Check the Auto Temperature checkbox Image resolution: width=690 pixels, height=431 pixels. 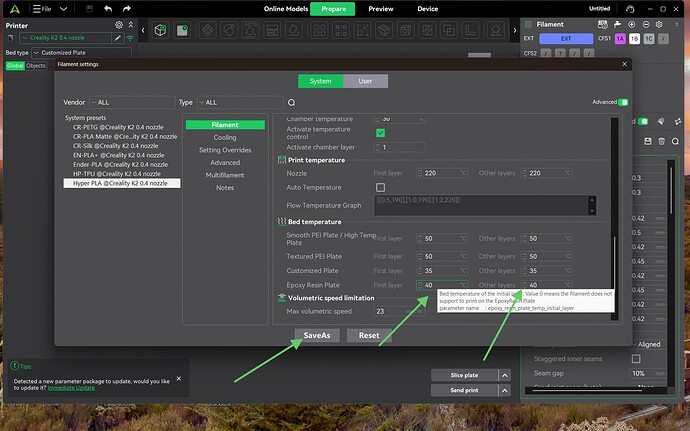380,188
